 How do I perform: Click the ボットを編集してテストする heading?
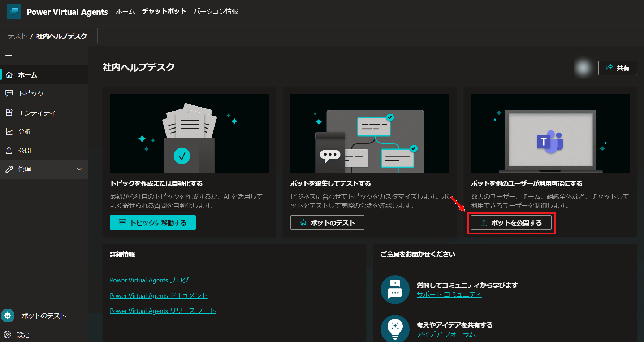click(330, 183)
